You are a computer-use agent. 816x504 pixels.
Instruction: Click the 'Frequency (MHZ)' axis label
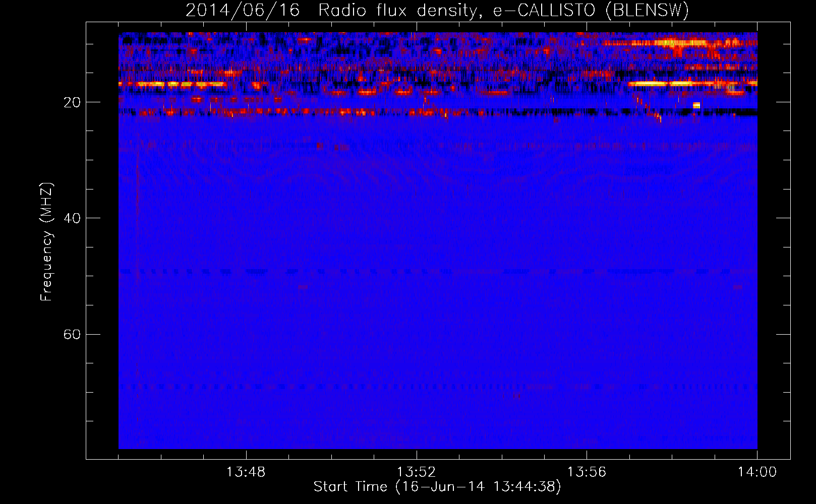coord(46,242)
